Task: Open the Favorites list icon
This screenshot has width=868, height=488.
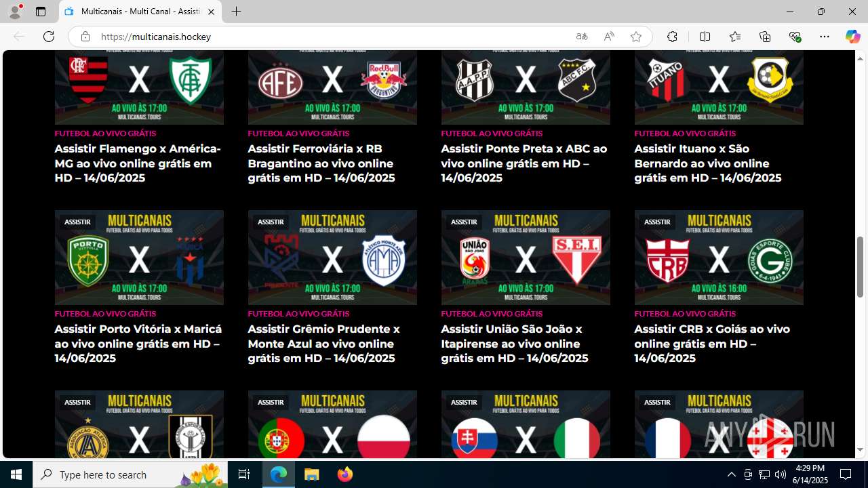Action: 735,37
